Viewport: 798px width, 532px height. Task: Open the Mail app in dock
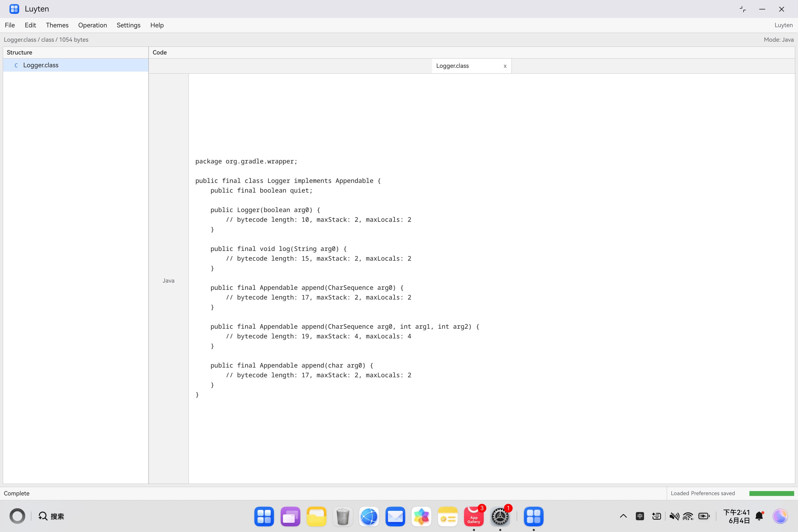395,516
